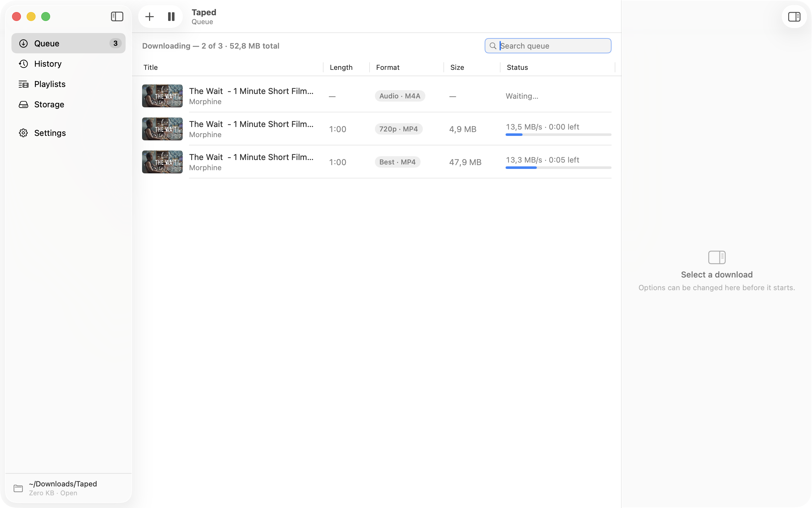Click the Storage drive icon
Viewport: 812px width, 508px height.
tap(23, 104)
